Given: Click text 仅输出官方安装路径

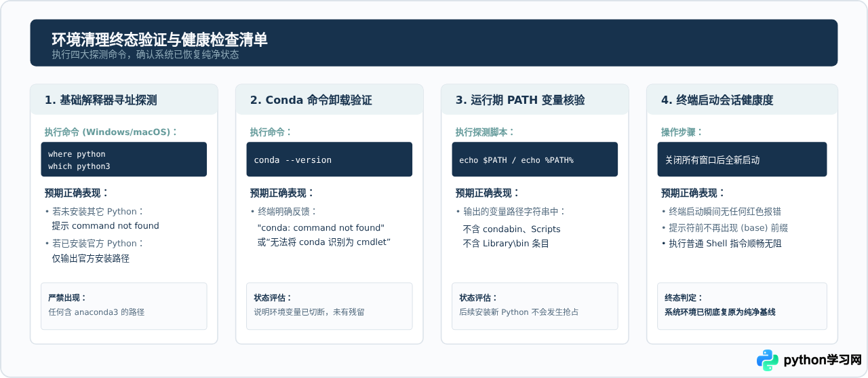Looking at the screenshot, I should coord(91,259).
